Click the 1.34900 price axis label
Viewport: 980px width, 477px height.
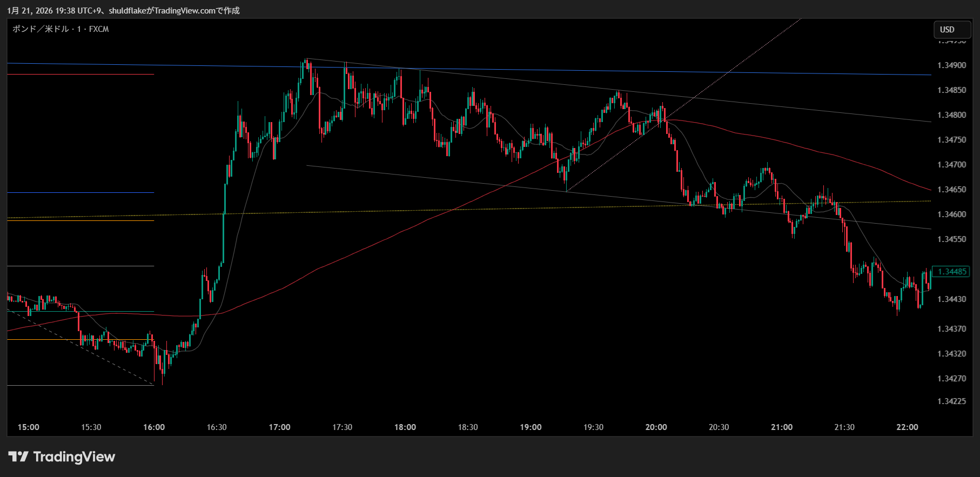tap(951, 65)
